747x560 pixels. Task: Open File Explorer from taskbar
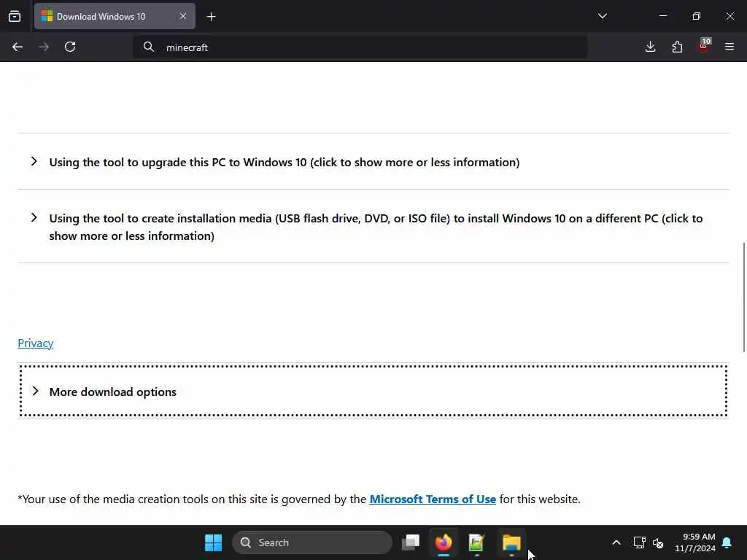click(511, 542)
